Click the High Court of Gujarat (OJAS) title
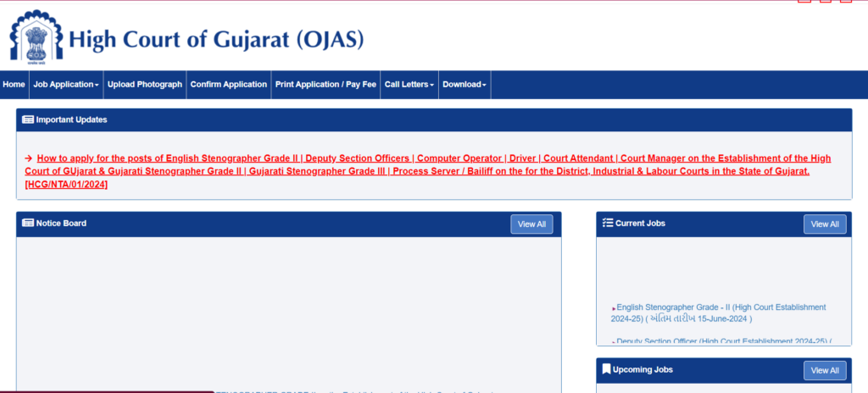The image size is (868, 393). click(x=216, y=40)
